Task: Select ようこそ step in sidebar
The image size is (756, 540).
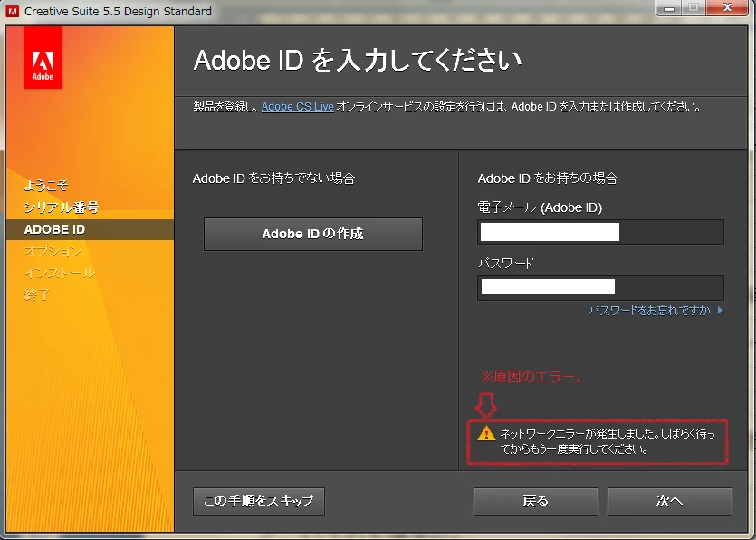Action: click(x=46, y=186)
